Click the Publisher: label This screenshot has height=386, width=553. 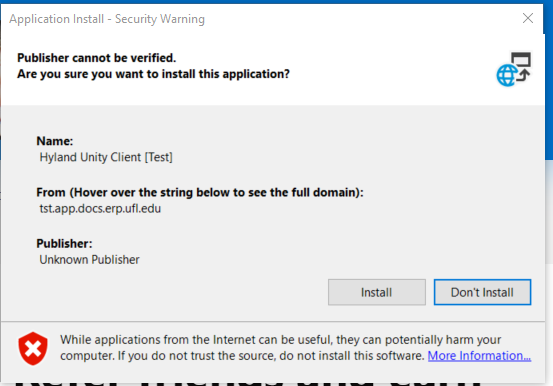pyautogui.click(x=64, y=243)
